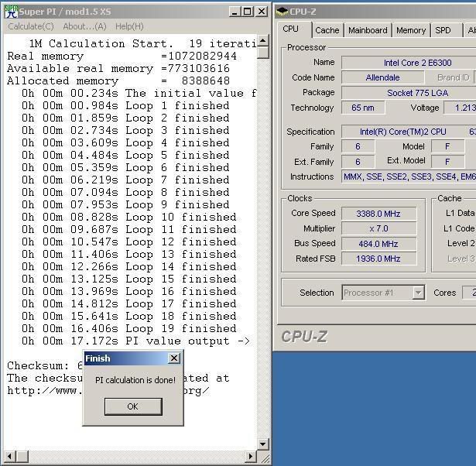Open the Calculate(C) menu
This screenshot has height=466, width=476.
[x=31, y=27]
